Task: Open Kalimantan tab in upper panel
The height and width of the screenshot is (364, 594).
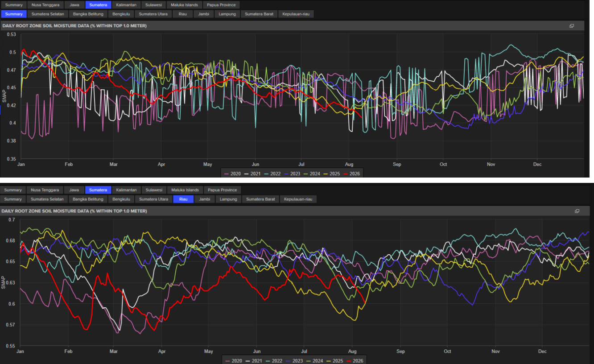Action: pyautogui.click(x=126, y=5)
